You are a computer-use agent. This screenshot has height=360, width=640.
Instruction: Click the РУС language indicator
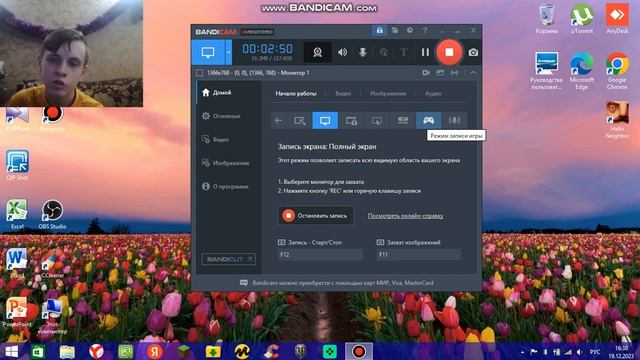pos(595,352)
